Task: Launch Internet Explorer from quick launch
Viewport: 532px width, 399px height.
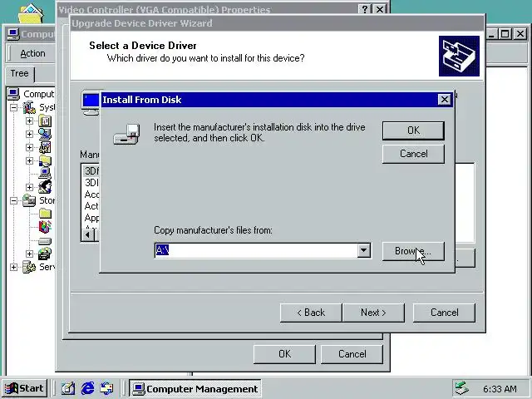Action: point(87,388)
